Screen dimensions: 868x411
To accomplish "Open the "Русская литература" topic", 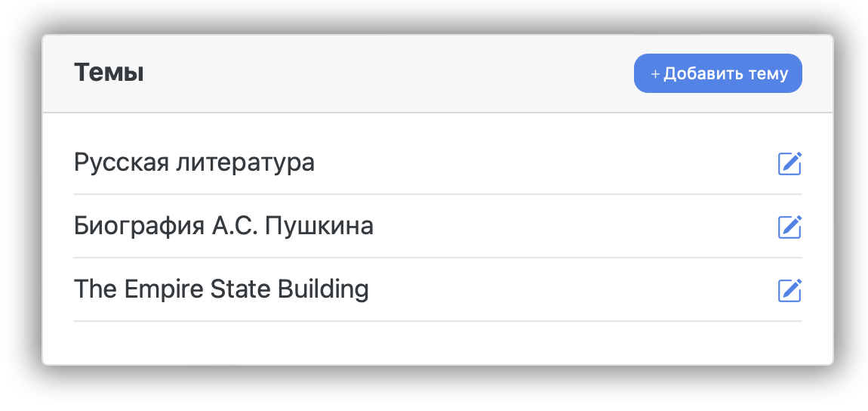I will (x=194, y=162).
